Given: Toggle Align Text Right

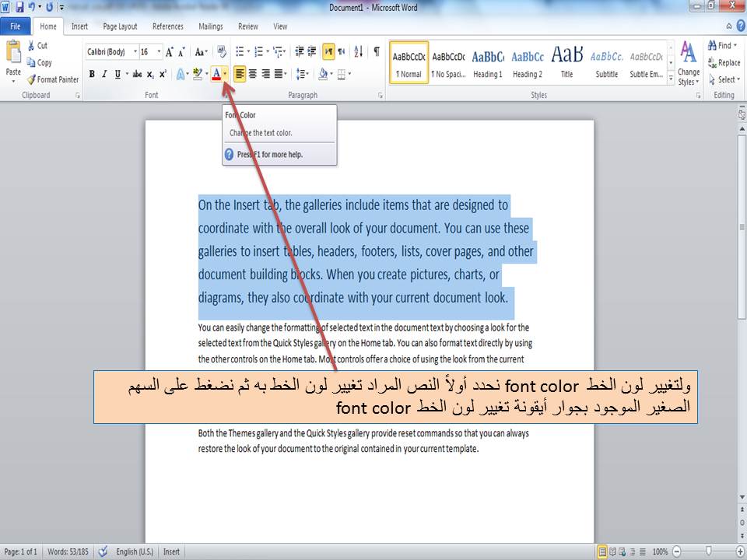Looking at the screenshot, I should [x=265, y=75].
